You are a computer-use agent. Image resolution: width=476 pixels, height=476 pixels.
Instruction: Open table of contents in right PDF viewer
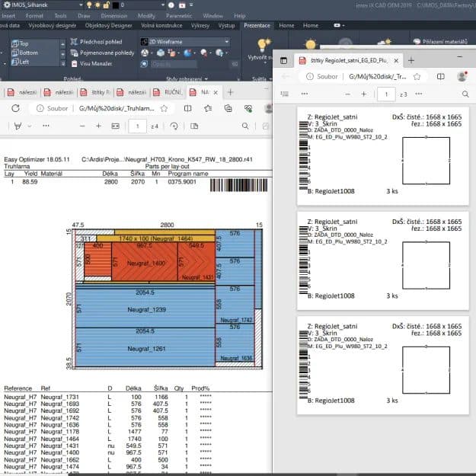coord(284,94)
